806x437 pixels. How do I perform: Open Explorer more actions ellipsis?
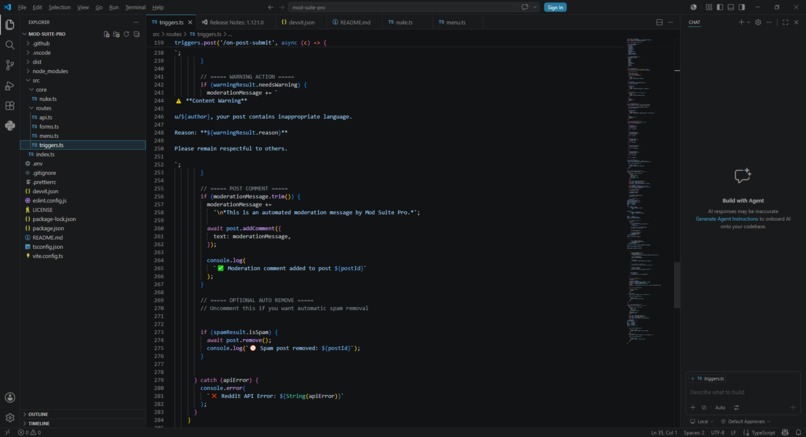coord(136,22)
